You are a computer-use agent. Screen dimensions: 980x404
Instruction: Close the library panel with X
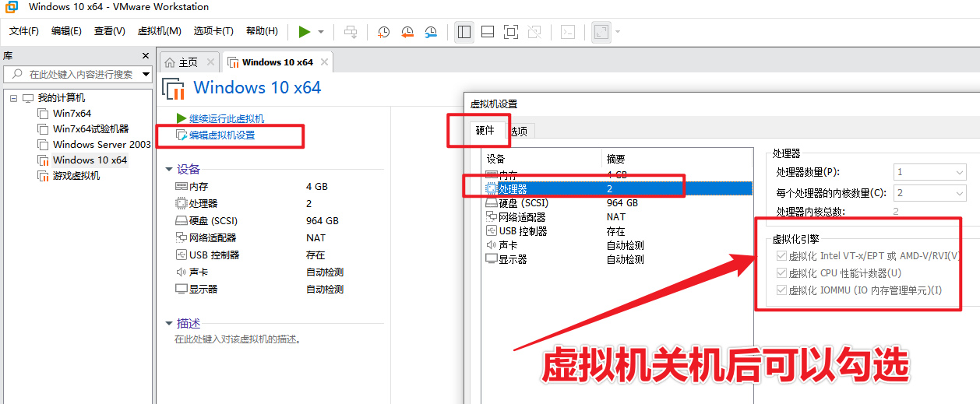[146, 56]
